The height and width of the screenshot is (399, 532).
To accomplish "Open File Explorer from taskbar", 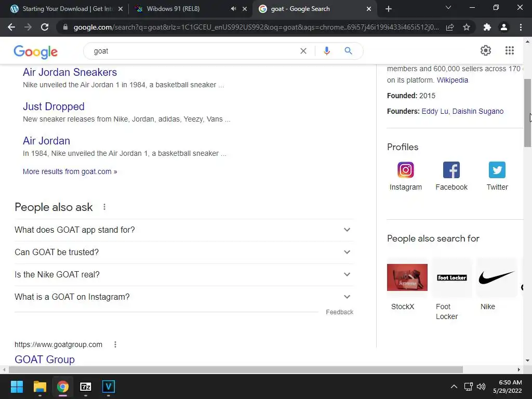I will click(39, 387).
